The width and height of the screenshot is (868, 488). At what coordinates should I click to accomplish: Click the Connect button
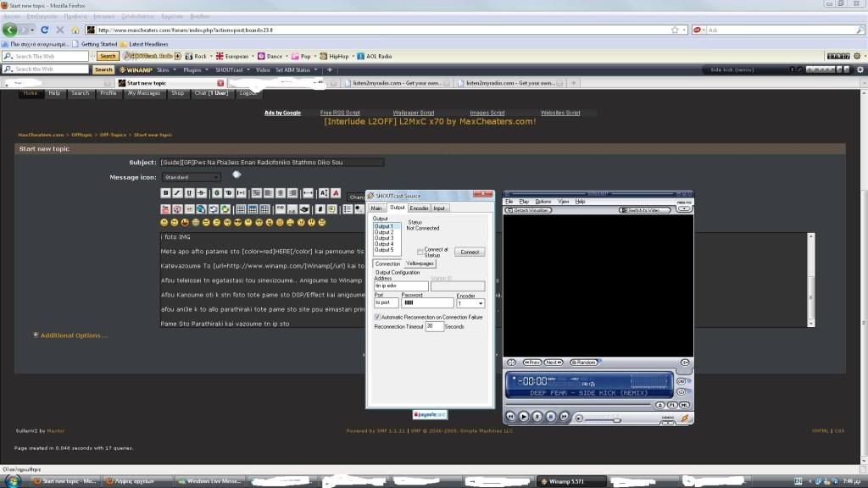coord(470,252)
